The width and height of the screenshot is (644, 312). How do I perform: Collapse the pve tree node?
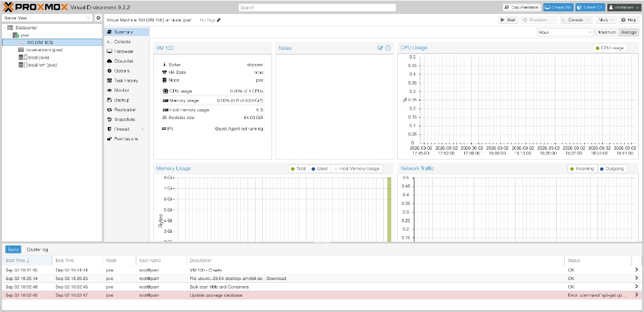tap(10, 35)
